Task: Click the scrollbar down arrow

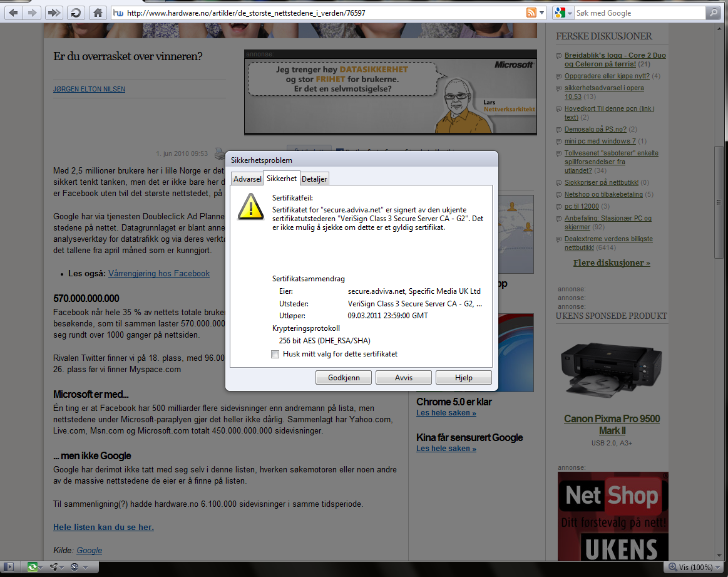Action: 719,556
